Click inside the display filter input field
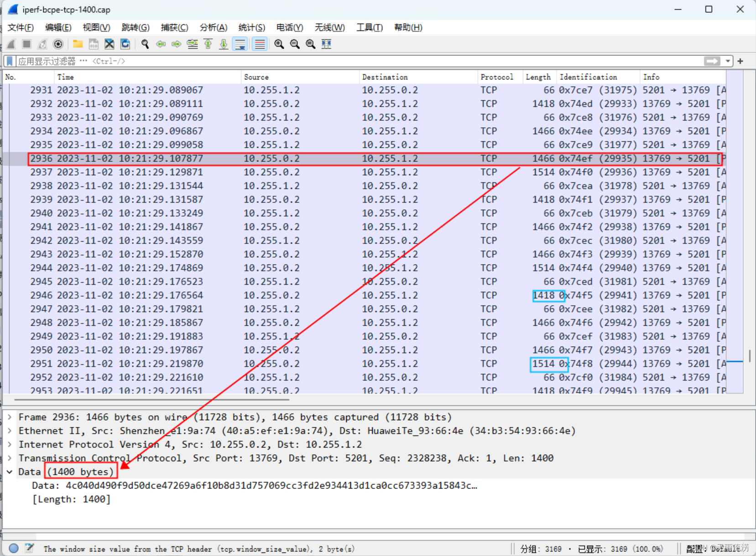This screenshot has height=556, width=756. (x=182, y=61)
